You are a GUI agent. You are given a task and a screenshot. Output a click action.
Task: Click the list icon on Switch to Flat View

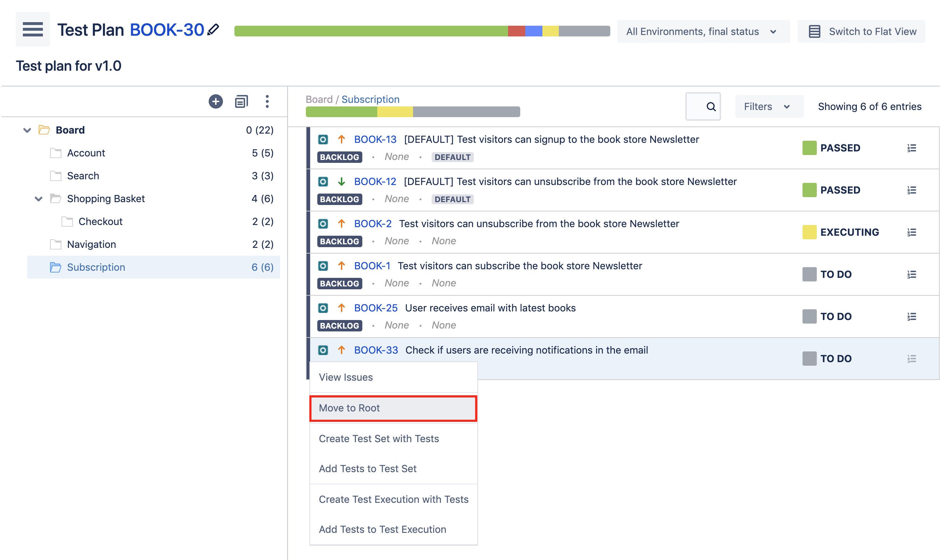pyautogui.click(x=814, y=31)
